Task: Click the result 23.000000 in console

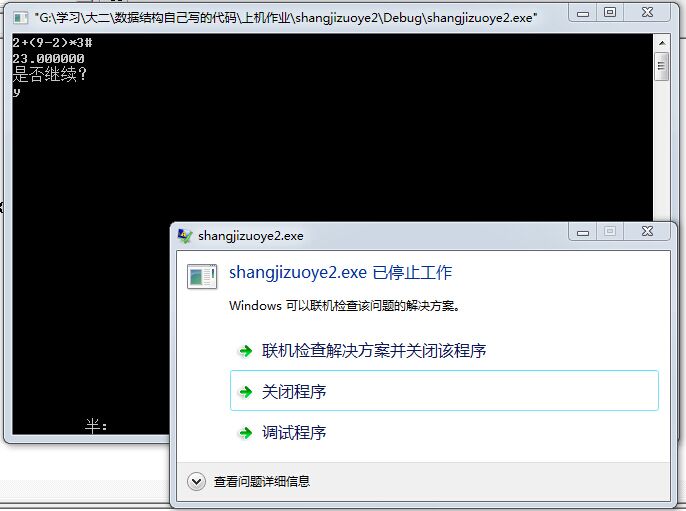Action: 48,58
